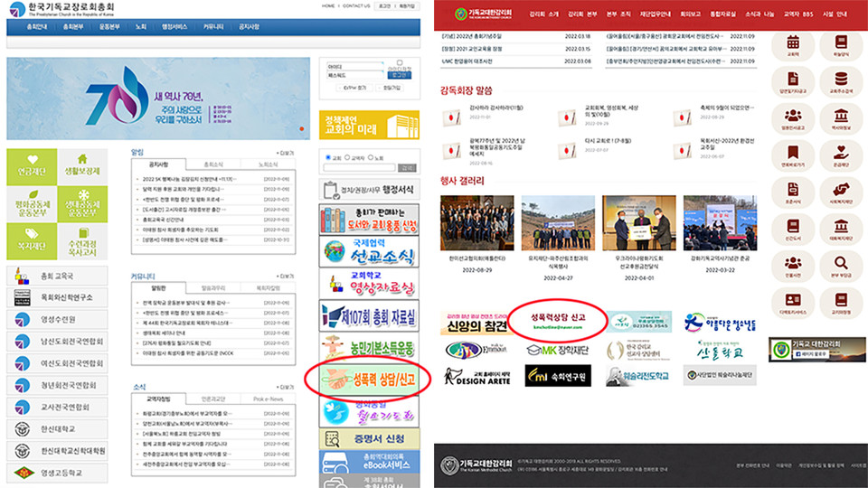Screen dimensions: 868x488
Task: Click the orange slide indicator dot on banner
Action: point(302,129)
